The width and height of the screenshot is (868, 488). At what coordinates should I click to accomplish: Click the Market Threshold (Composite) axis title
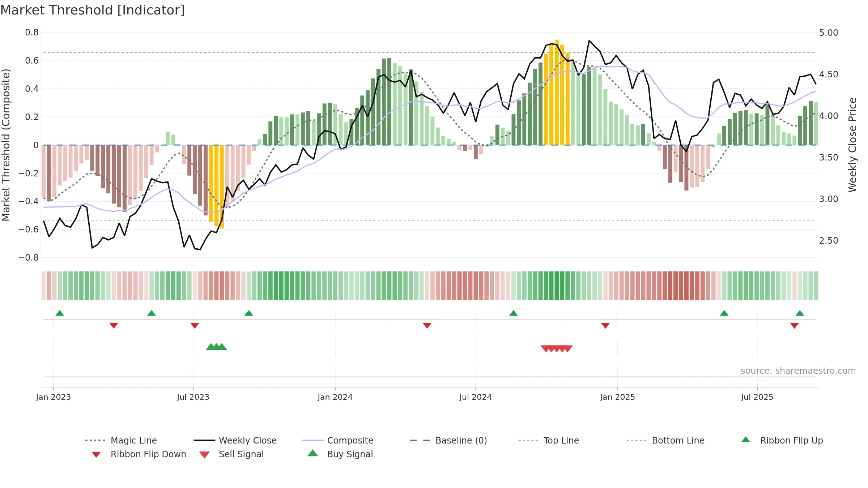[x=6, y=145]
